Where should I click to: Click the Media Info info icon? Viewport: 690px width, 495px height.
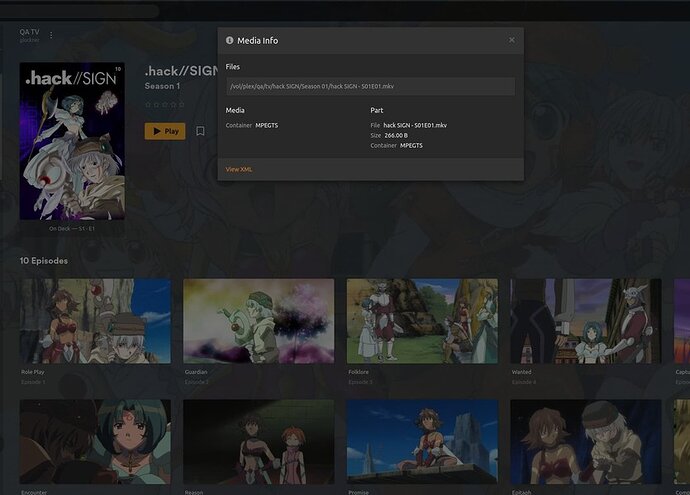coord(229,40)
